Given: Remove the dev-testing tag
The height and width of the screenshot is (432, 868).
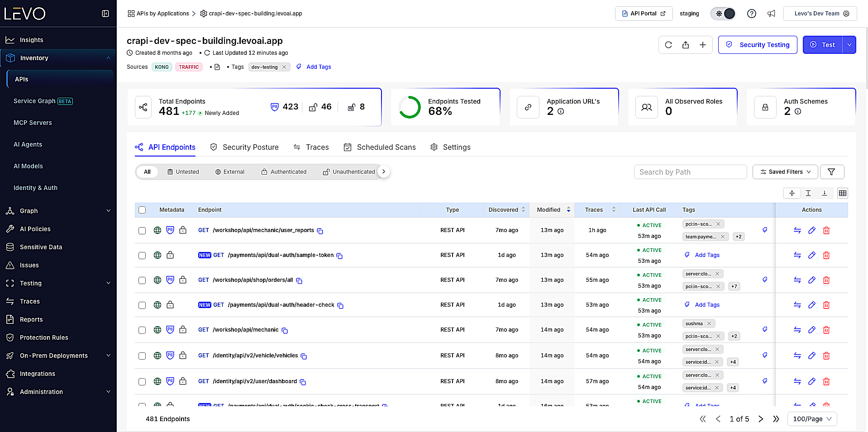Looking at the screenshot, I should click(284, 67).
